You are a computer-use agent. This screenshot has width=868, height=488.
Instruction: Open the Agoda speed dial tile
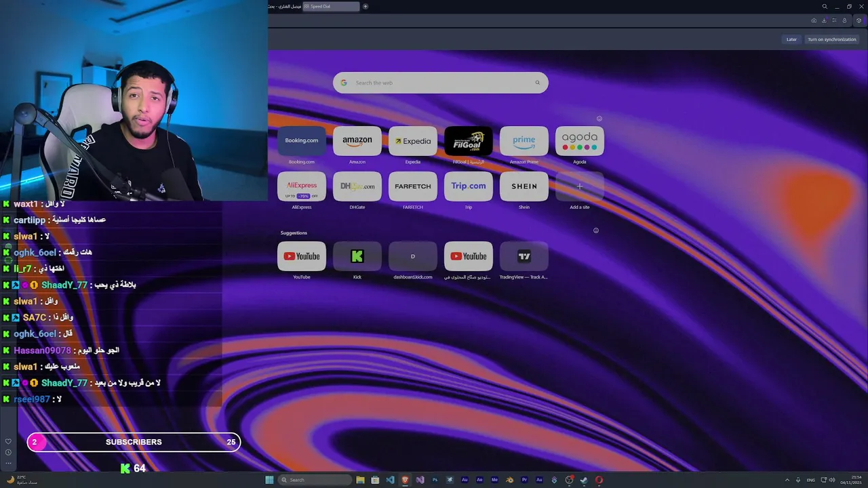580,140
